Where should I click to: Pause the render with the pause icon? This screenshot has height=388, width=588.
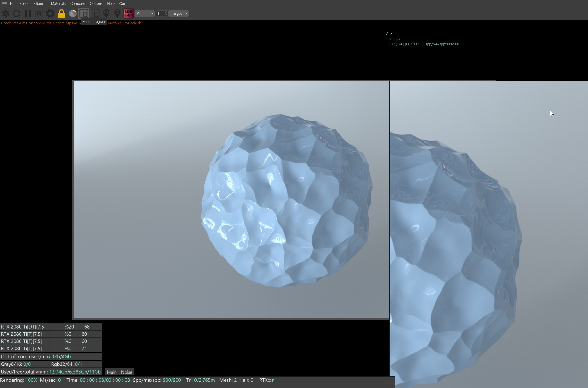pyautogui.click(x=28, y=13)
